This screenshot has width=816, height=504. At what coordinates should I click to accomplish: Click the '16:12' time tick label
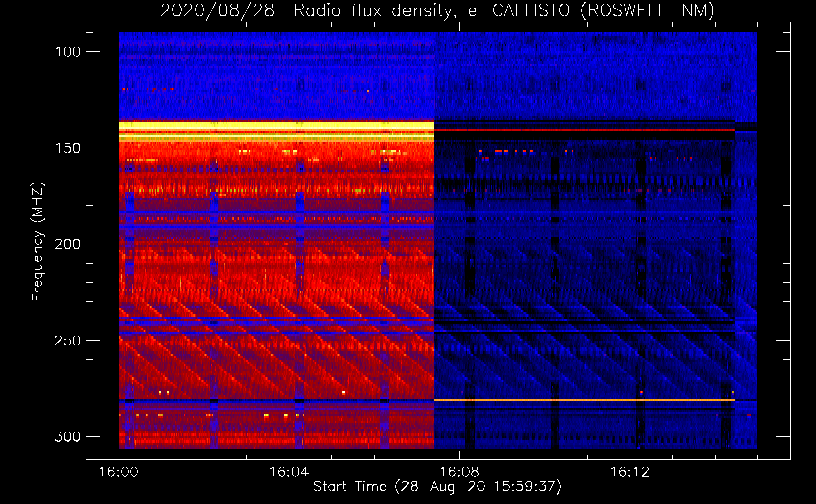point(630,472)
